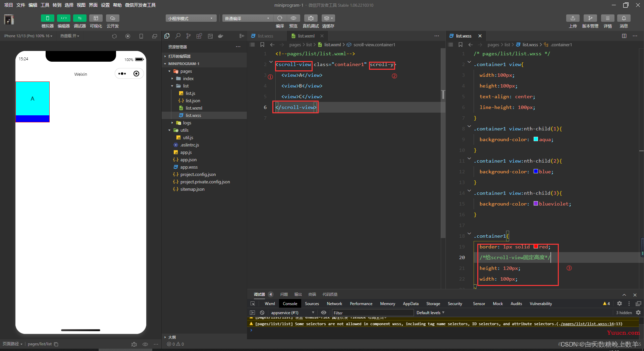Image resolution: width=644 pixels, height=351 pixels.
Task: Open the 普通编译 compile mode dropdown
Action: (x=247, y=18)
